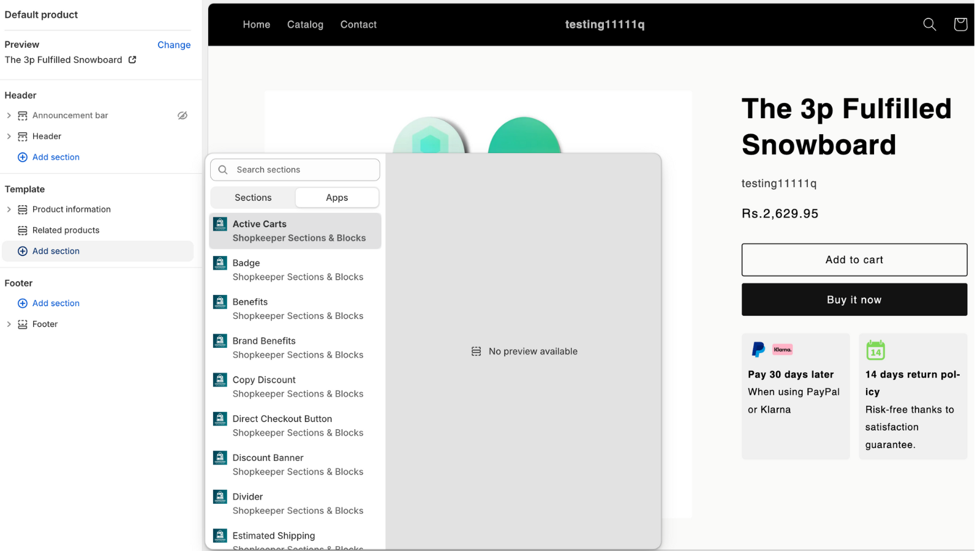Switch to the Sections tab
980x551 pixels.
(252, 197)
